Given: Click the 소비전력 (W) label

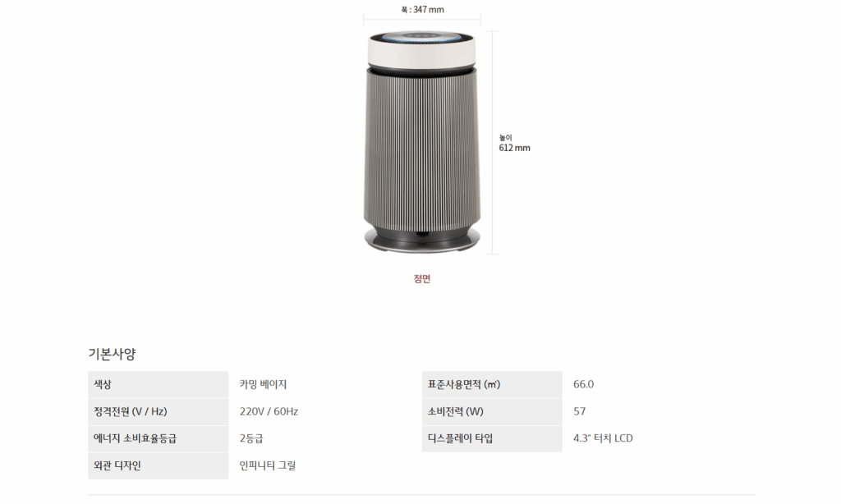Looking at the screenshot, I should click(455, 411).
